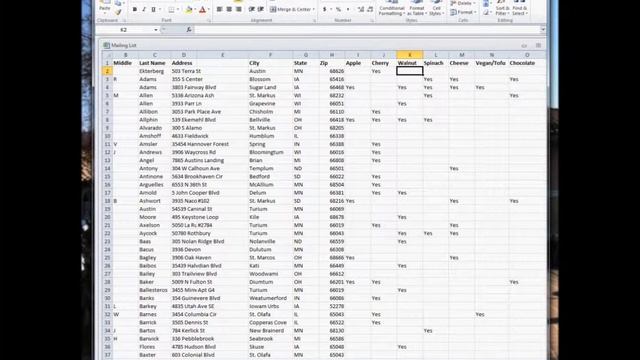
Task: Open Clipboard pane launcher
Action: [x=124, y=20]
